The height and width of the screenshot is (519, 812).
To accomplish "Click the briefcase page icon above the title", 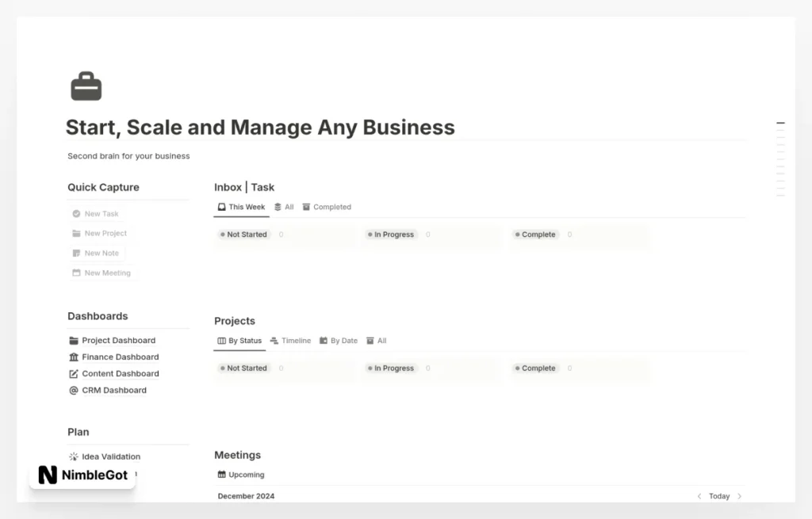I will click(86, 85).
